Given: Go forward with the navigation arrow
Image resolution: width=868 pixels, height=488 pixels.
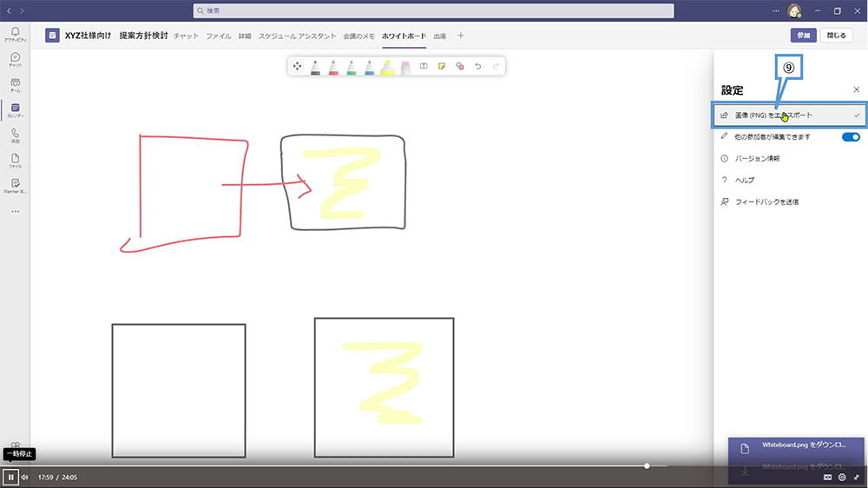Looking at the screenshot, I should 23,10.
